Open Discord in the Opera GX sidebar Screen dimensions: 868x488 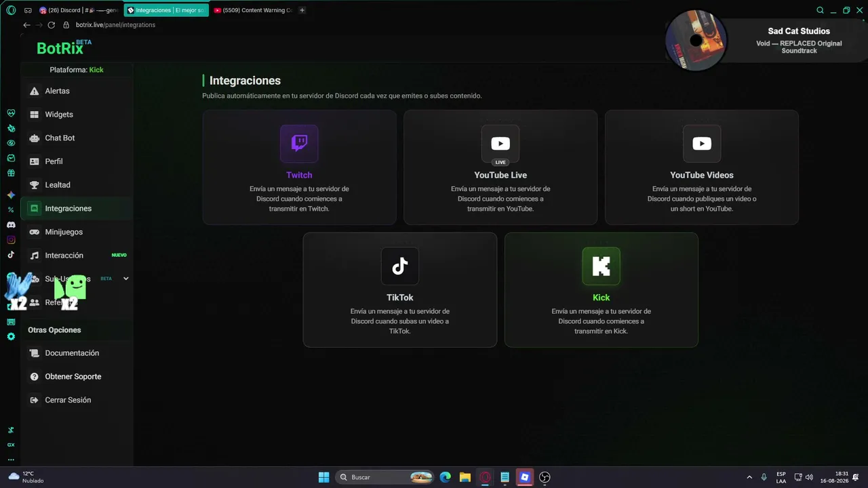coord(11,224)
